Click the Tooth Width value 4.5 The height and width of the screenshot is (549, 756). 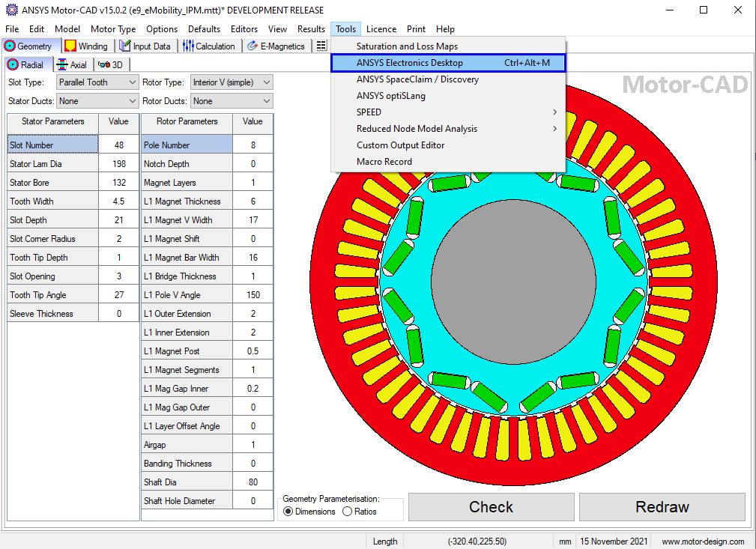tap(119, 201)
